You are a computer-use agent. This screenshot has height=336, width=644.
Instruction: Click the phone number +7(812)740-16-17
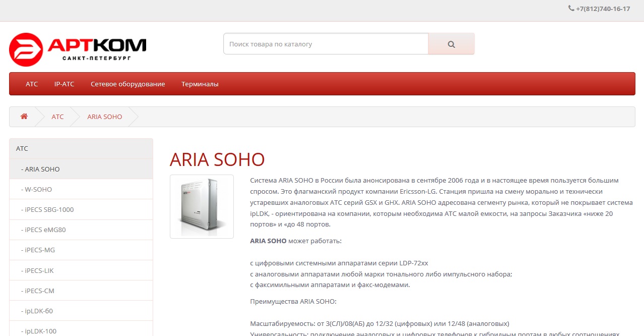pyautogui.click(x=603, y=9)
